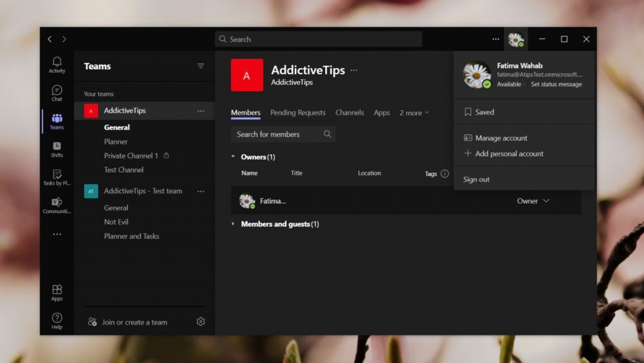Switch to the Channels tab

350,113
